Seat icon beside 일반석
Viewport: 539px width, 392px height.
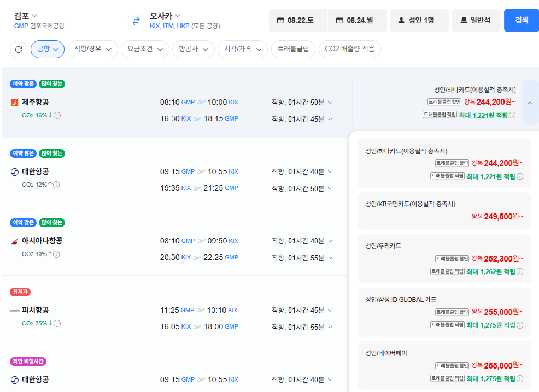464,21
